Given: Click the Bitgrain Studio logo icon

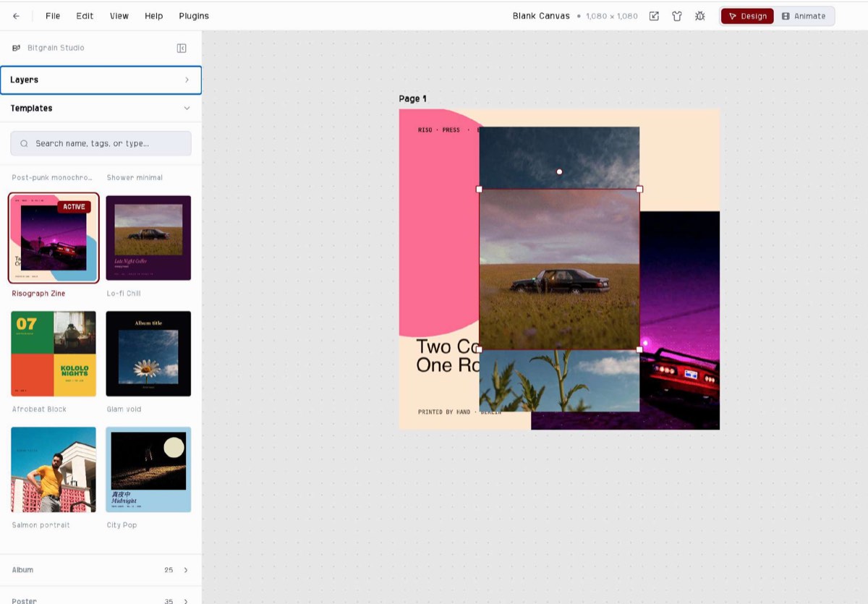Looking at the screenshot, I should click(17, 48).
